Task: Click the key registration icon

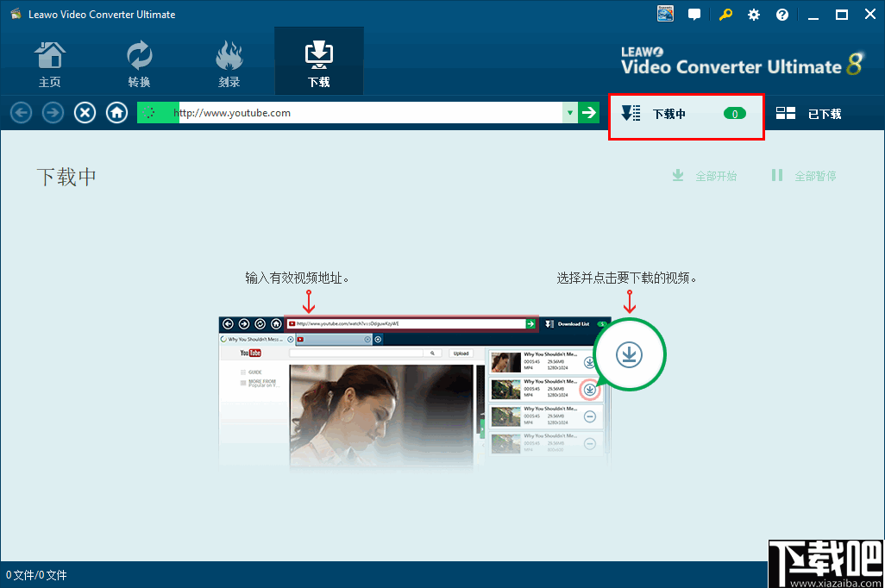Action: [725, 14]
